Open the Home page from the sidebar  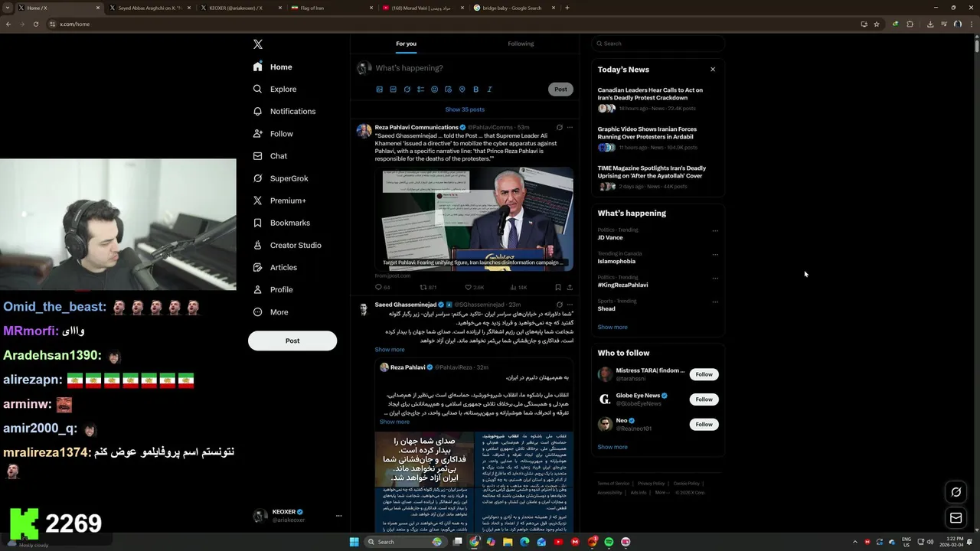tap(273, 67)
